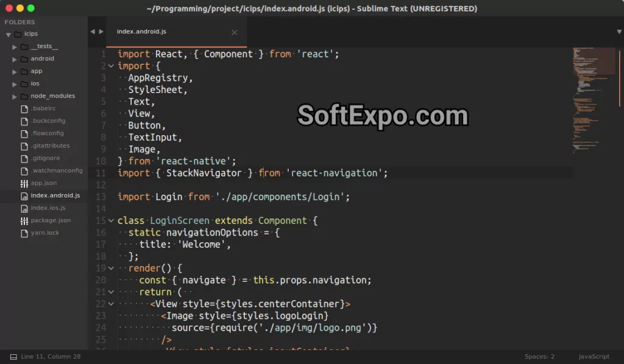The height and width of the screenshot is (364, 624).
Task: Fold the LoginScreen class using its gutter arrow
Action: (110, 220)
